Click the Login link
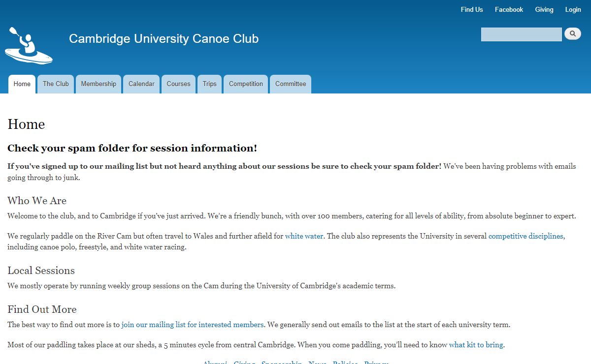Image resolution: width=591 pixels, height=364 pixels. [573, 9]
